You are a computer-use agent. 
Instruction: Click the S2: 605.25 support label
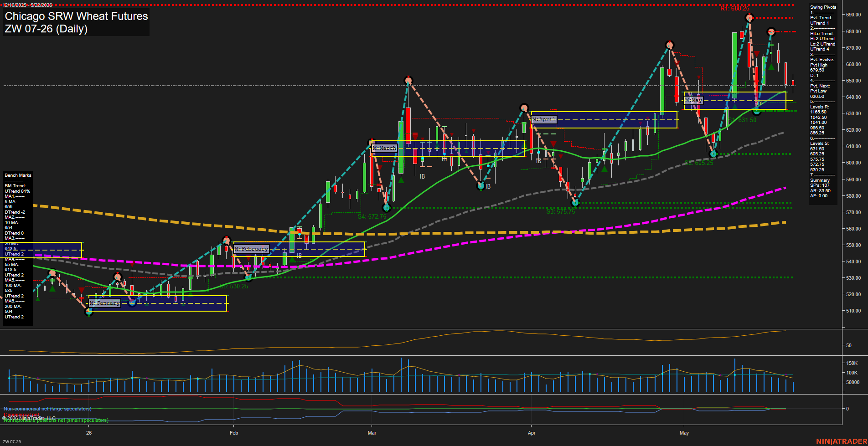point(699,163)
